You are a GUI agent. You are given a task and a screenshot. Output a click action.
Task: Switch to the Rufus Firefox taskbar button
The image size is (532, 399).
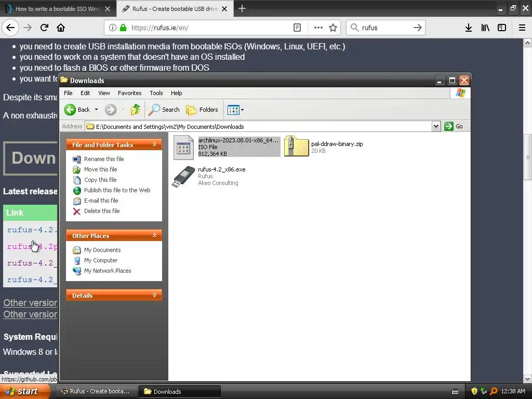coord(96,392)
